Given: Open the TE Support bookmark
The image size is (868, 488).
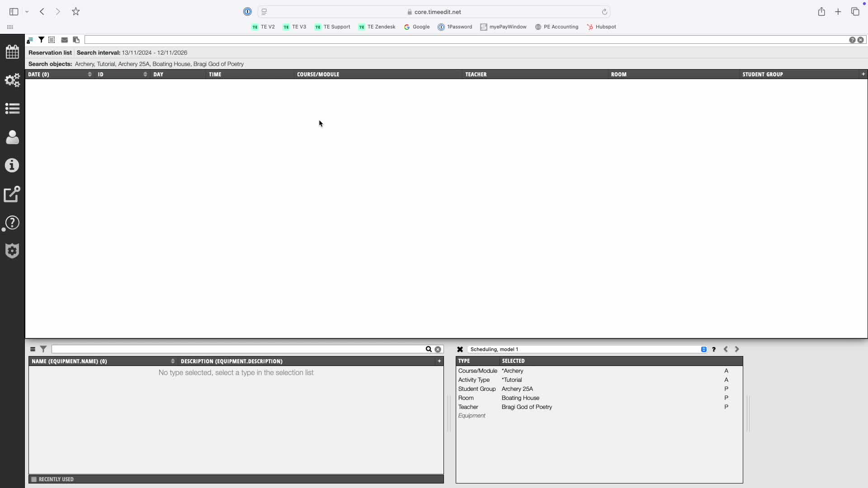Looking at the screenshot, I should (332, 27).
